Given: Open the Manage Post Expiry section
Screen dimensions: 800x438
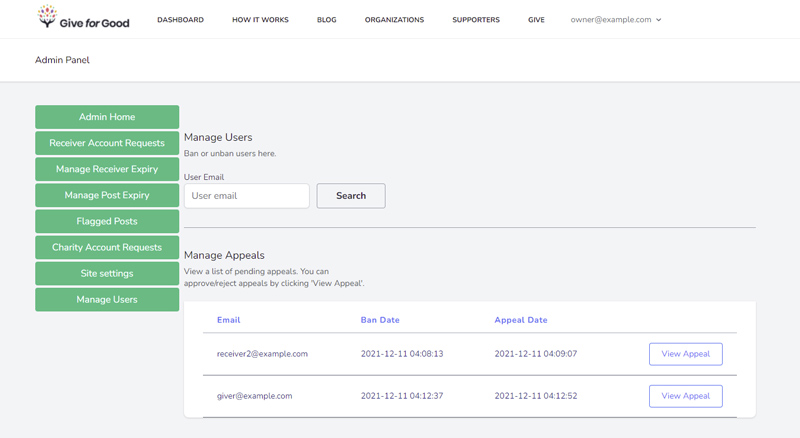Looking at the screenshot, I should tap(107, 195).
